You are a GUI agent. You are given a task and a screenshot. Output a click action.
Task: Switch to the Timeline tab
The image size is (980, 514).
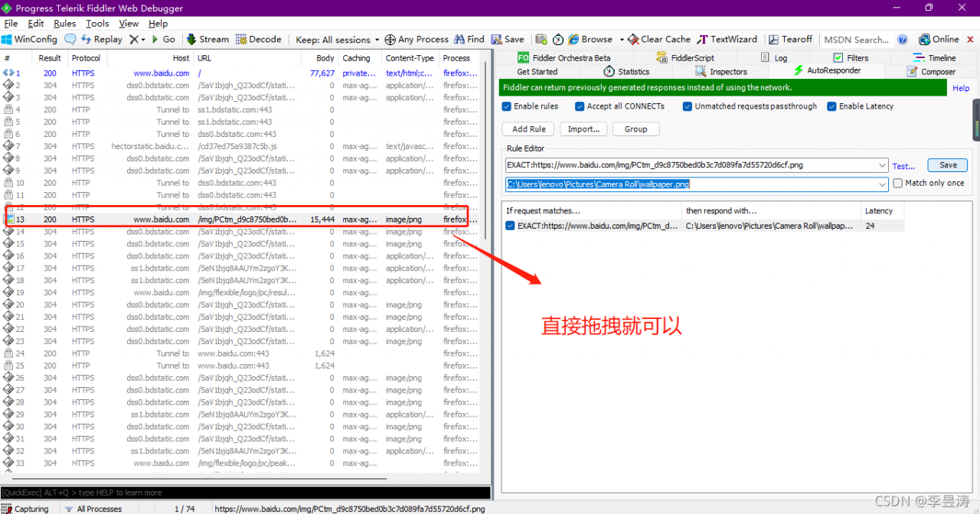pyautogui.click(x=935, y=57)
